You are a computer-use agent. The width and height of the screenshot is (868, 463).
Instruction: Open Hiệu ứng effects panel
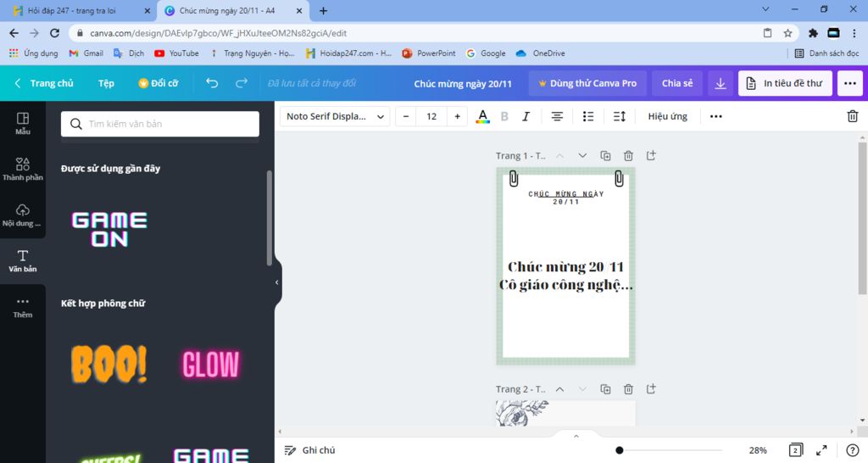coord(668,116)
